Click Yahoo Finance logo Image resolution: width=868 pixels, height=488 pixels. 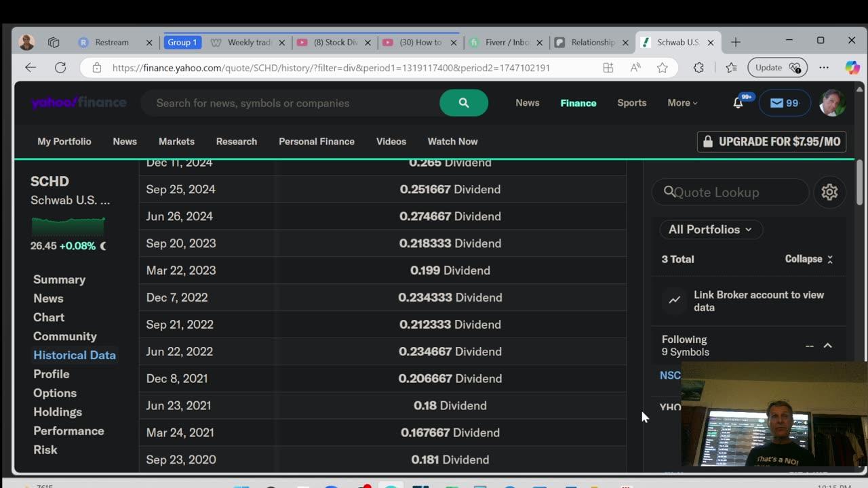coord(79,103)
